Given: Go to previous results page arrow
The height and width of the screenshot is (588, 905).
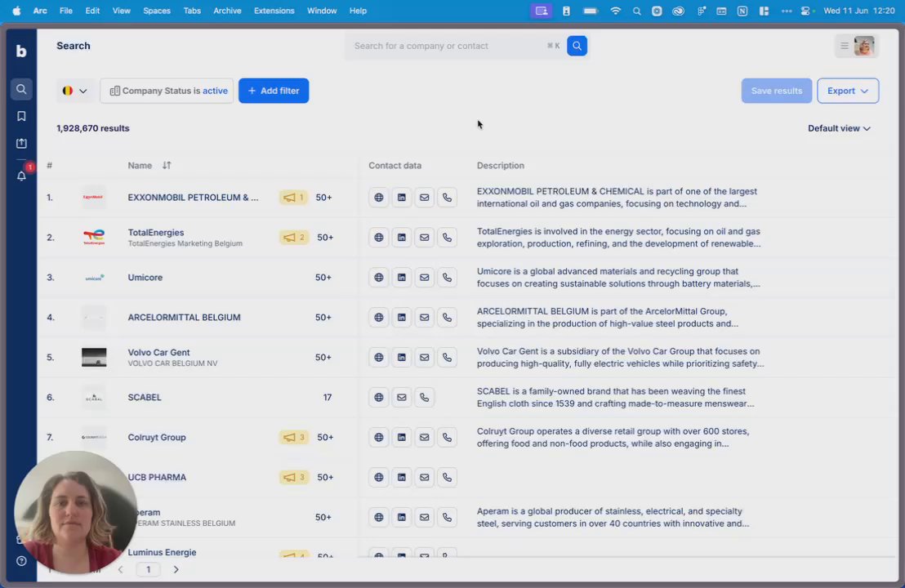Looking at the screenshot, I should (120, 569).
